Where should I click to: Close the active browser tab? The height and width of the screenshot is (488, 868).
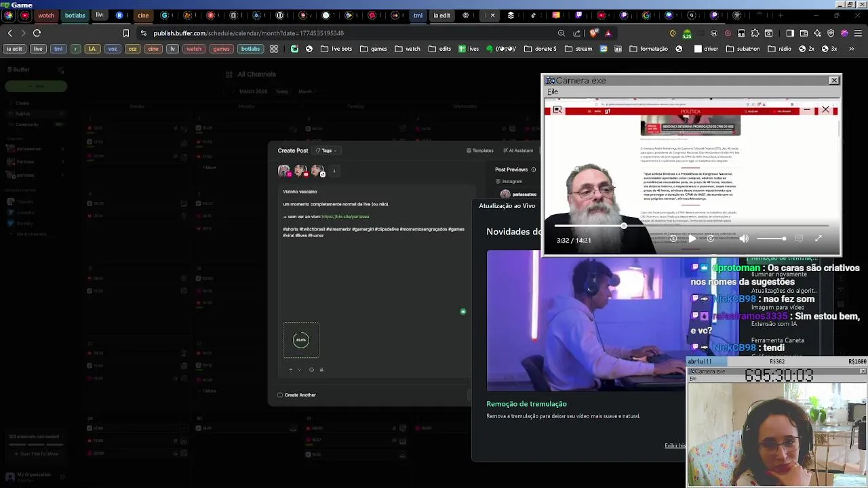pos(492,15)
